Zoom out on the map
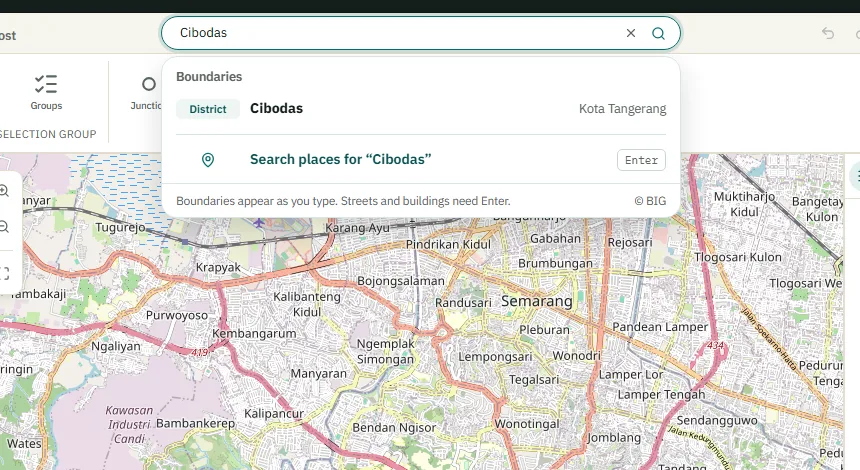860x470 pixels. (x=4, y=226)
